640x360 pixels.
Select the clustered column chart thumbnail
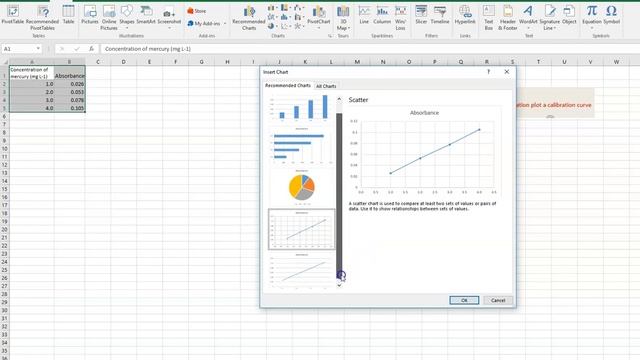pos(302,107)
